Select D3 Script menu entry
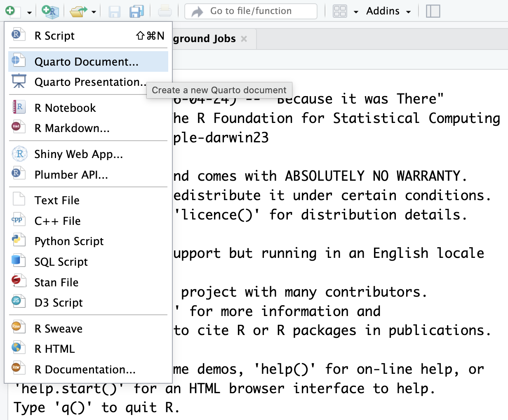The image size is (508, 420). coord(88,302)
